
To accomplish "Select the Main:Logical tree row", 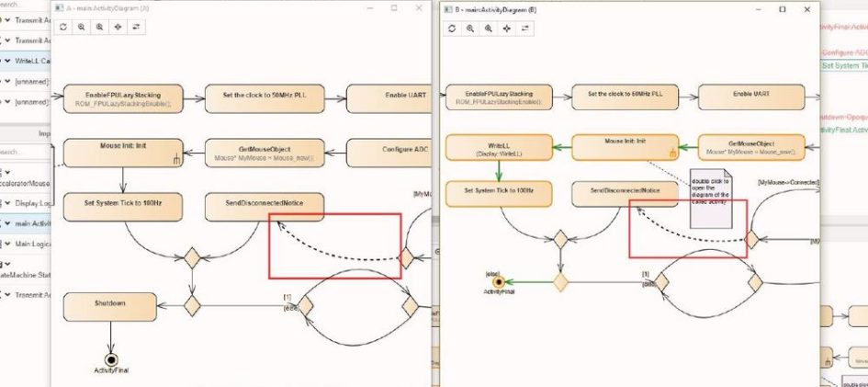I will click(26, 244).
